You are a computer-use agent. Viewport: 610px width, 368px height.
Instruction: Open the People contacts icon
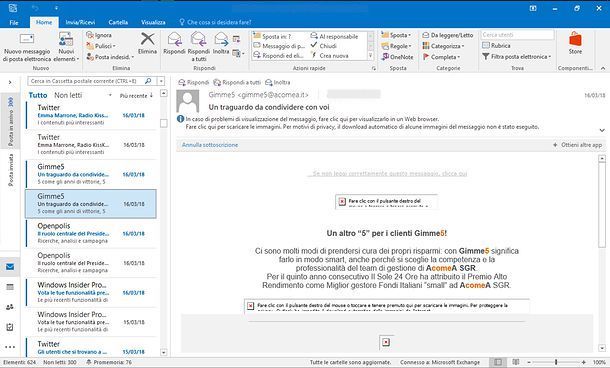10,307
